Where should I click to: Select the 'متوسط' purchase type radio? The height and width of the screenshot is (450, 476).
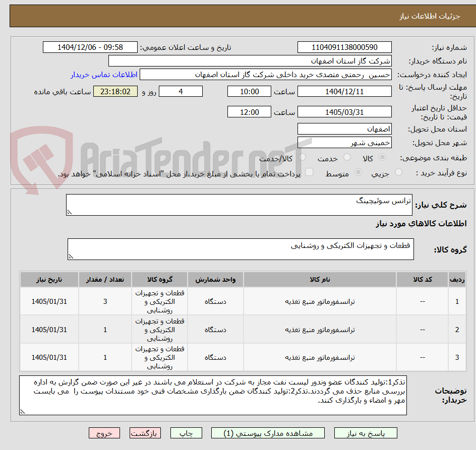click(358, 172)
